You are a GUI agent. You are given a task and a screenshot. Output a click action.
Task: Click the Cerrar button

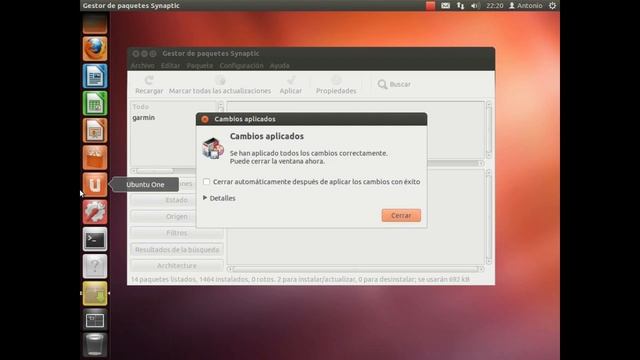coord(401,216)
